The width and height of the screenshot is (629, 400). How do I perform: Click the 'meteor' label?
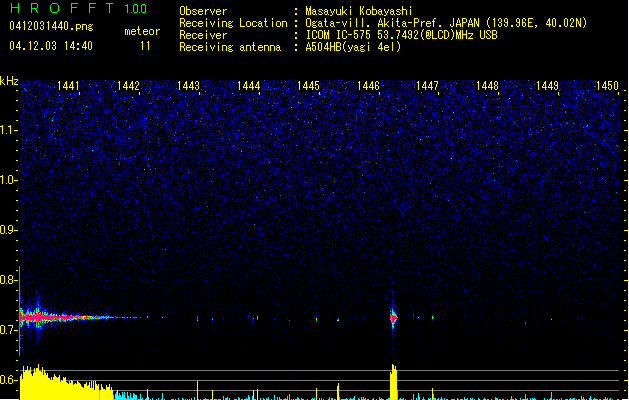coord(142,31)
